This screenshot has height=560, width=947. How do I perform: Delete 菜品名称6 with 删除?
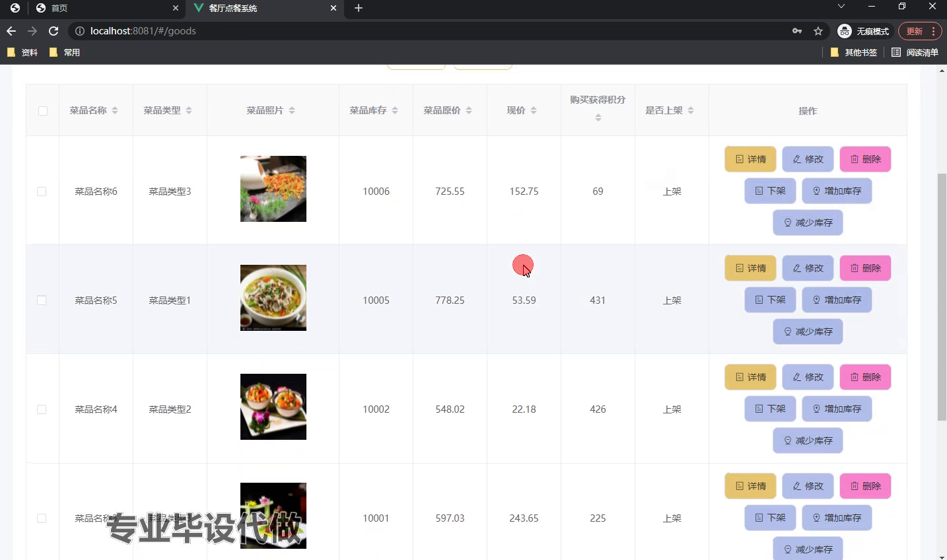click(865, 159)
